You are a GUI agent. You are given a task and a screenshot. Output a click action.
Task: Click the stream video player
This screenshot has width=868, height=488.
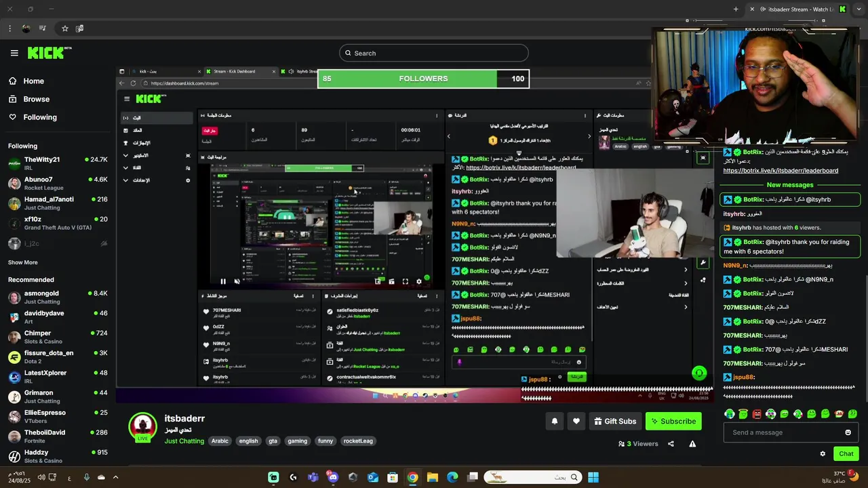tap(414, 235)
